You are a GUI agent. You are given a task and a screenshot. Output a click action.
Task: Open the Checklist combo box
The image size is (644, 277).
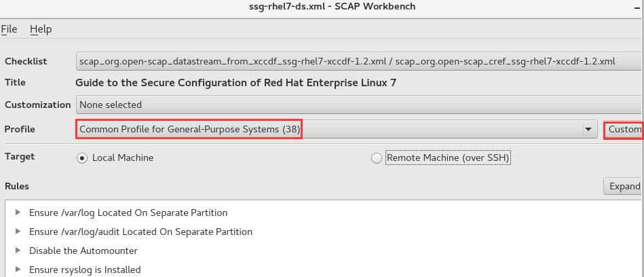[358, 61]
